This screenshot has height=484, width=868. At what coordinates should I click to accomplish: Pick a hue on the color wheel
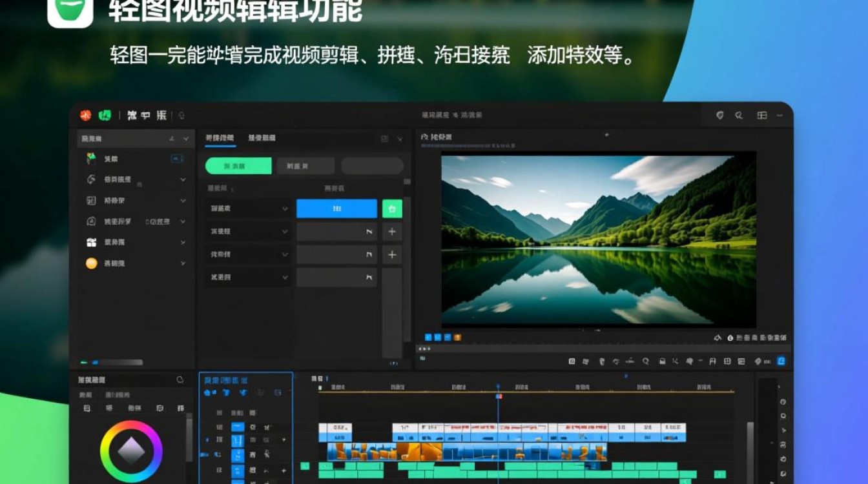(132, 451)
